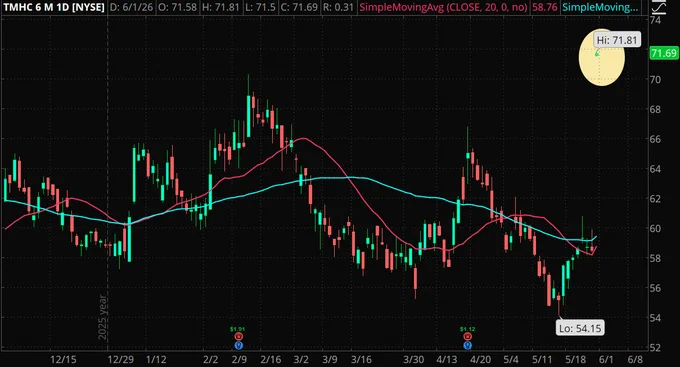Click the 12/15 date on time axis
The height and width of the screenshot is (367, 680).
[63, 360]
